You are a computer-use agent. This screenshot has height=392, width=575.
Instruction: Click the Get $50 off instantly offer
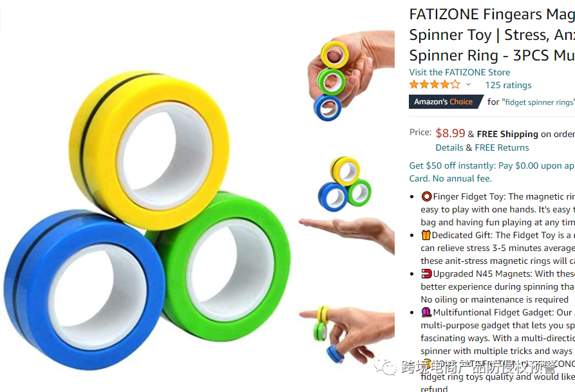pos(492,172)
